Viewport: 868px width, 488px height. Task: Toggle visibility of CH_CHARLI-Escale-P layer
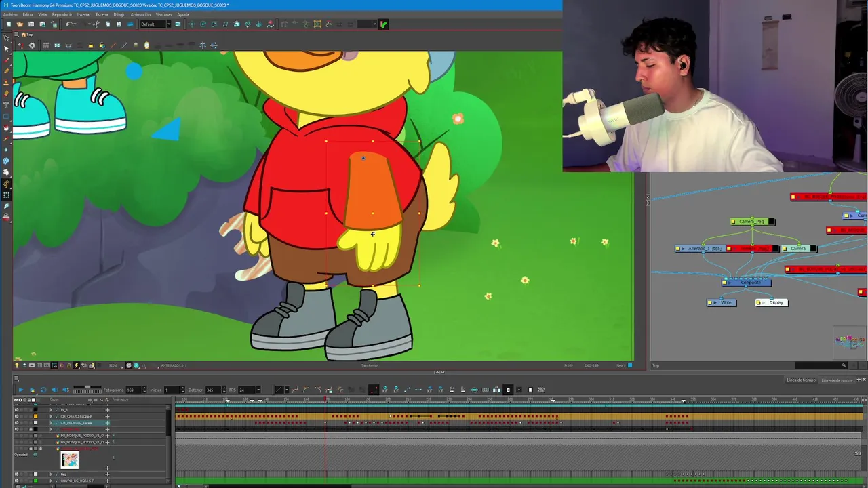pos(16,416)
